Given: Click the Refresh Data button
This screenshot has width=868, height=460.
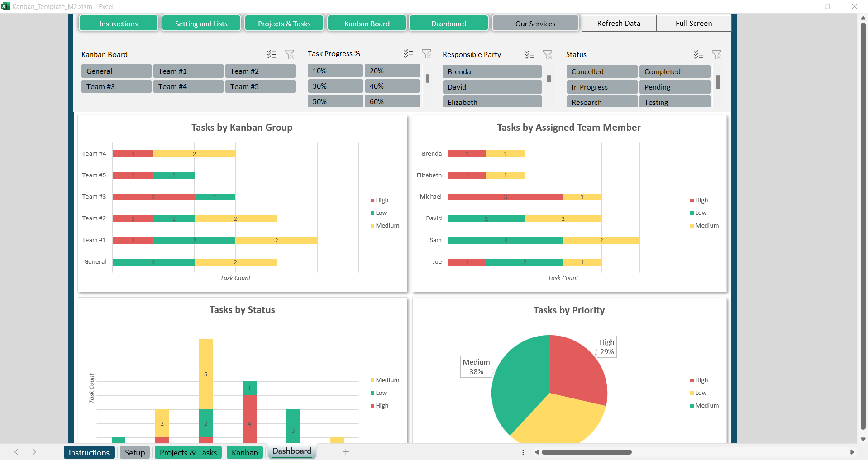Looking at the screenshot, I should (x=618, y=23).
